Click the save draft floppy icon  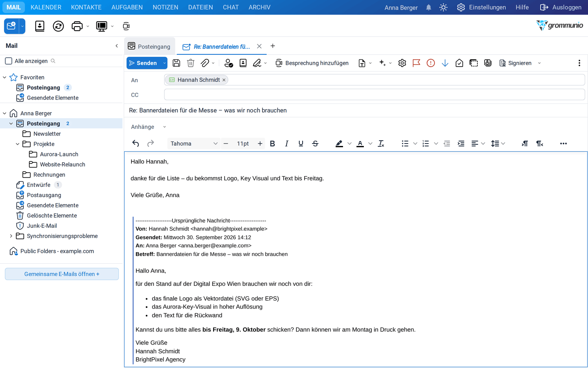(176, 63)
